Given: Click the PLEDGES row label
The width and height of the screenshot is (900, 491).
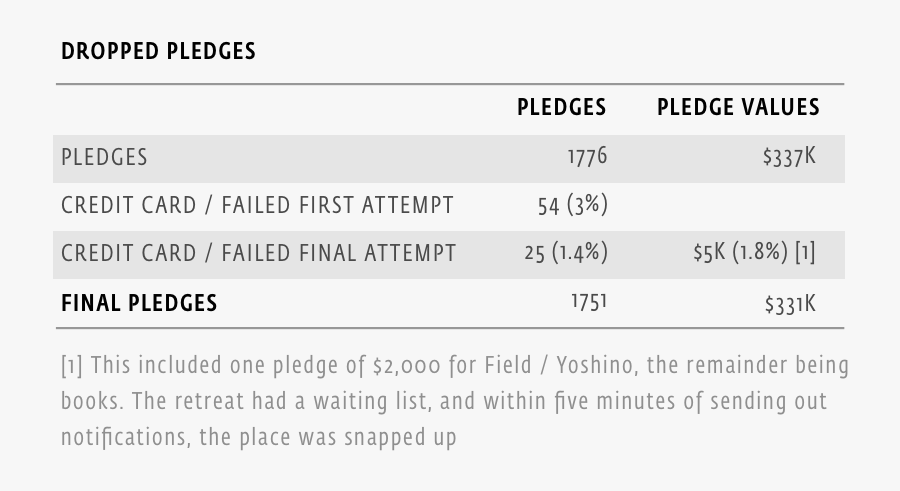Looking at the screenshot, I should point(104,158).
